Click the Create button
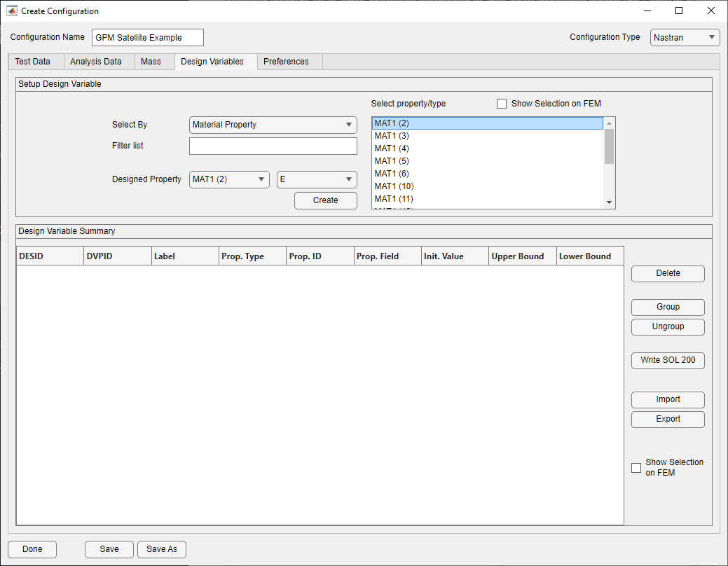The height and width of the screenshot is (566, 728). pos(326,200)
